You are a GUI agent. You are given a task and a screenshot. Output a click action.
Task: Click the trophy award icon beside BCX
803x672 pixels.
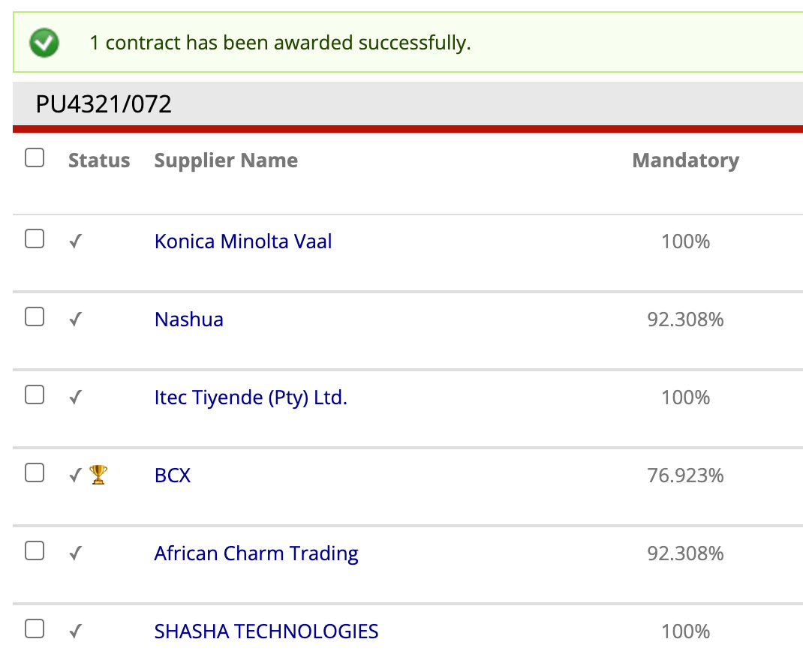tap(98, 475)
